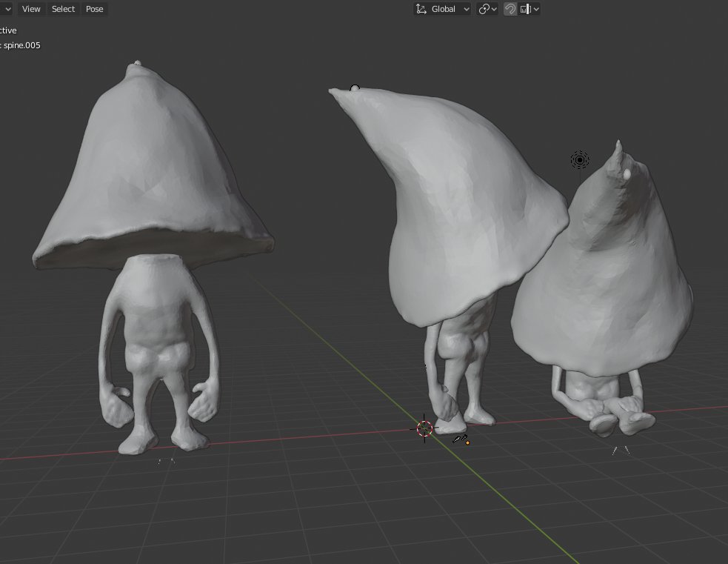Open the snapping options dropdown
728x564 pixels.
(530, 9)
